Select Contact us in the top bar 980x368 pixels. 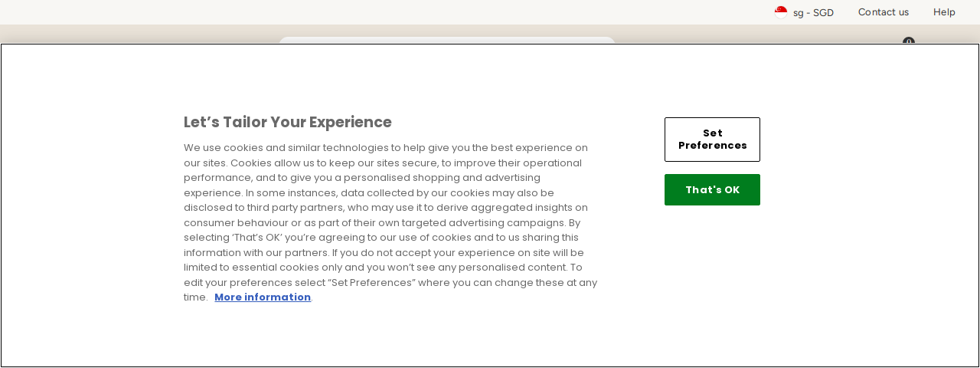pos(884,12)
